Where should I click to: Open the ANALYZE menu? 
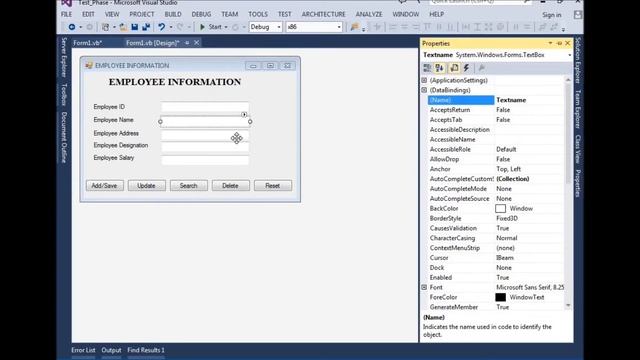click(x=369, y=14)
